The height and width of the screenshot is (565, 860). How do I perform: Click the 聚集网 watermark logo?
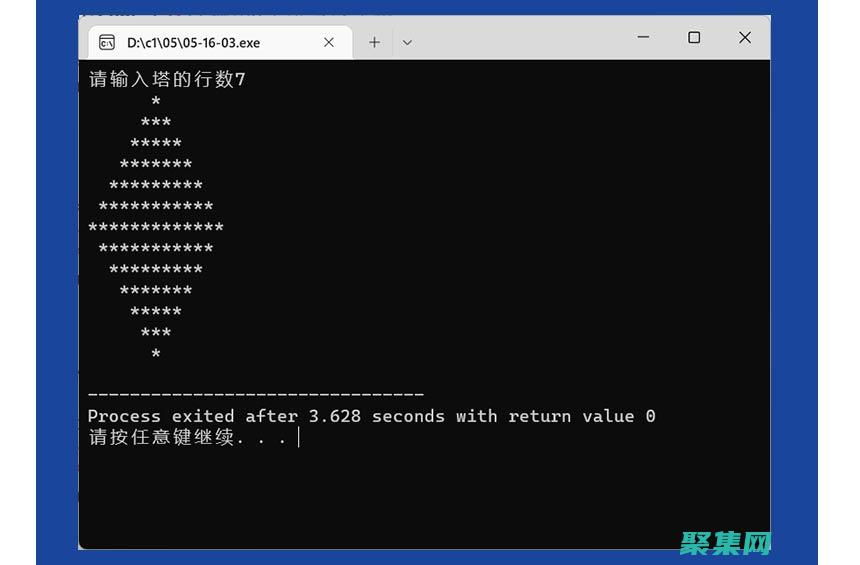click(727, 541)
